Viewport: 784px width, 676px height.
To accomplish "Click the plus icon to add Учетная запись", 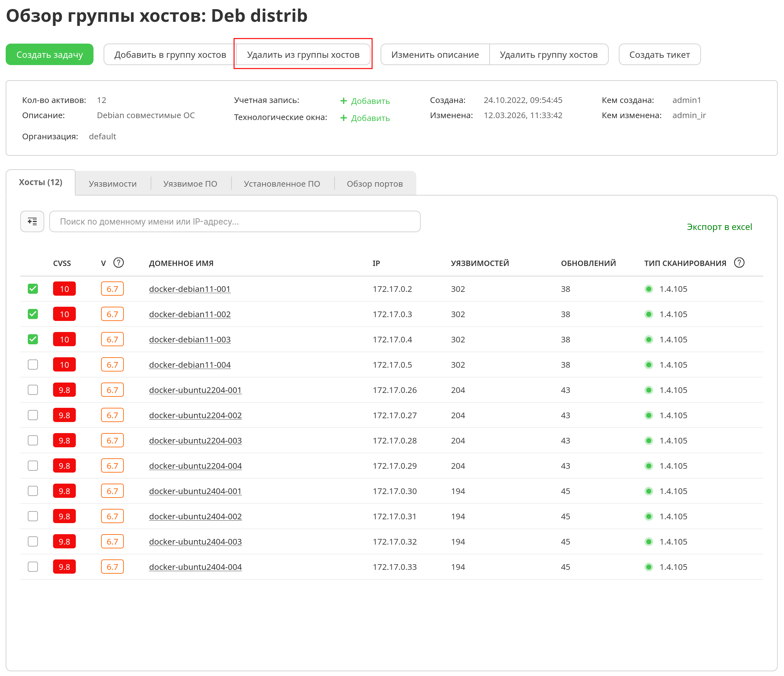I will (344, 101).
